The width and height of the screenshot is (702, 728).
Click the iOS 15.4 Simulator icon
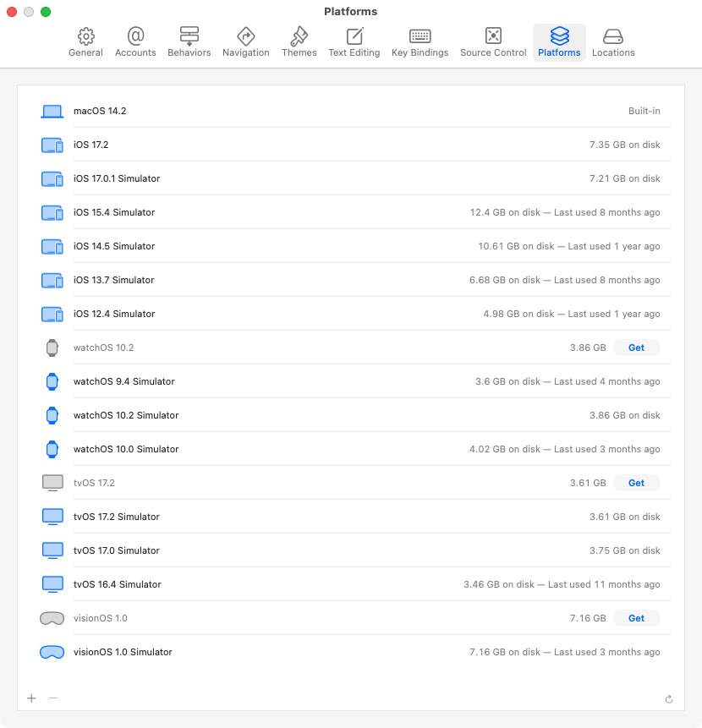pos(52,213)
